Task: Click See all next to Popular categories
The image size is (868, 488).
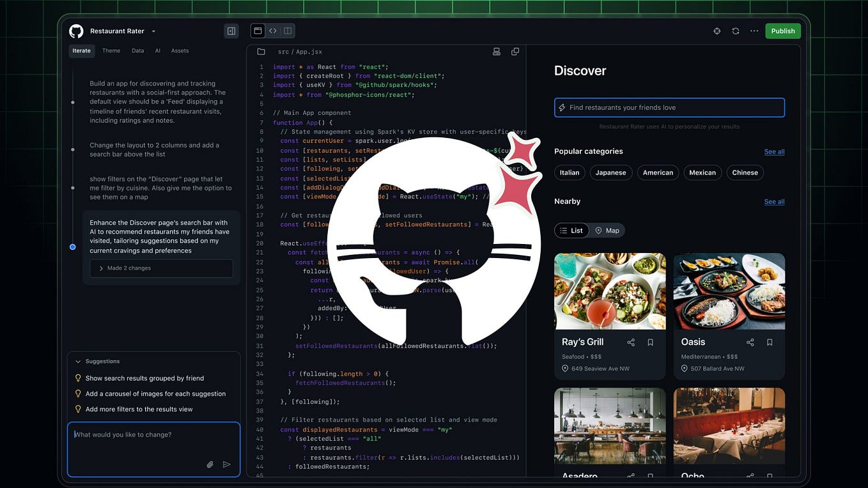Action: pos(774,151)
